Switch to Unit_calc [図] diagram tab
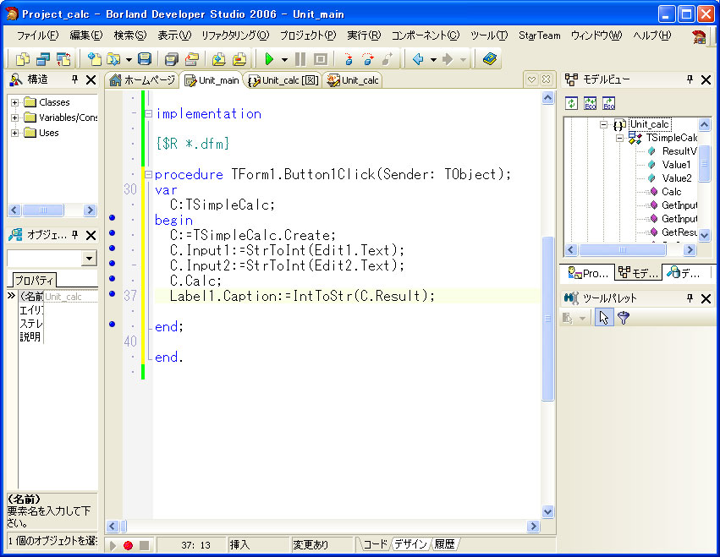 [x=283, y=80]
